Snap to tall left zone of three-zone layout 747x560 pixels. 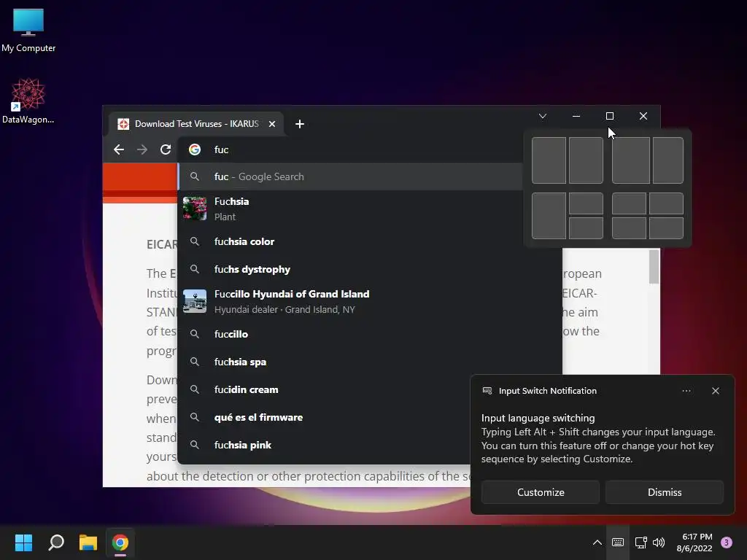[x=549, y=216]
